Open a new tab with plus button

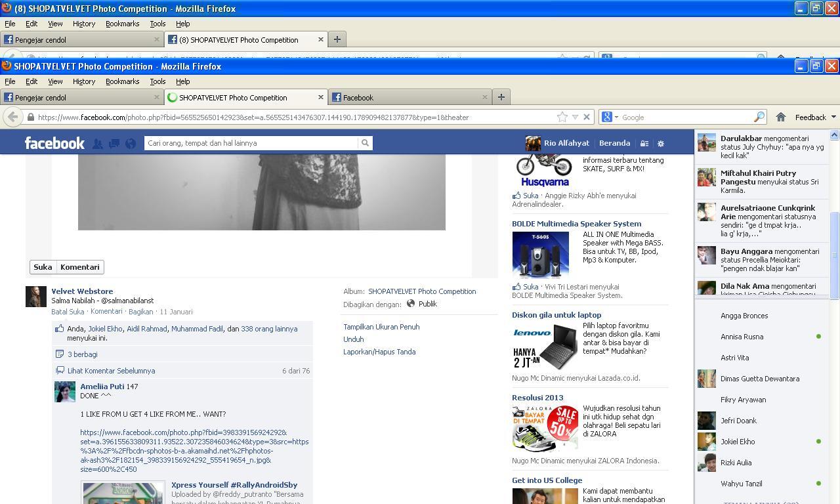coord(501,97)
